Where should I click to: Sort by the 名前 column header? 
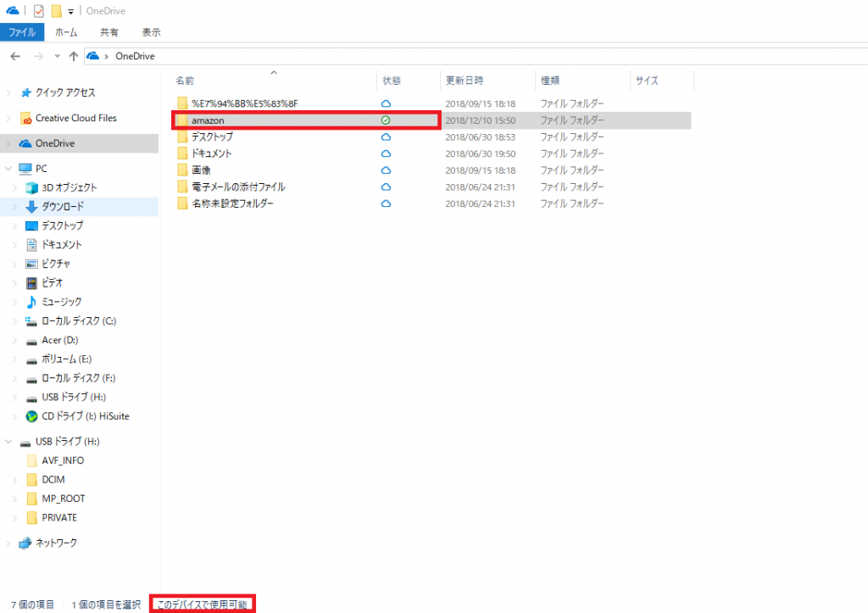pos(185,81)
